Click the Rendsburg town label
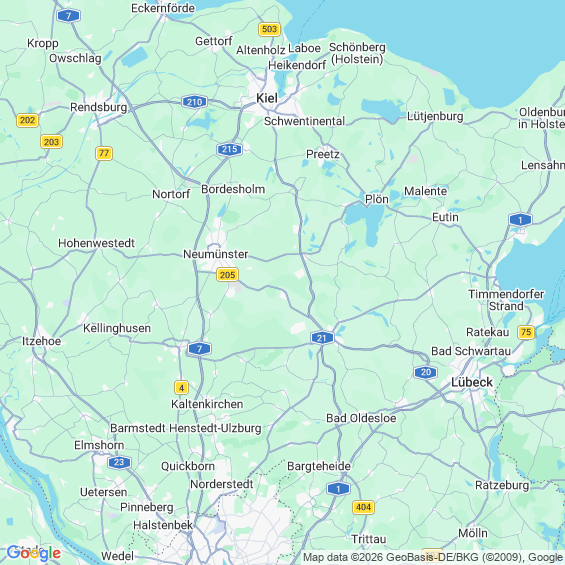 pos(99,107)
